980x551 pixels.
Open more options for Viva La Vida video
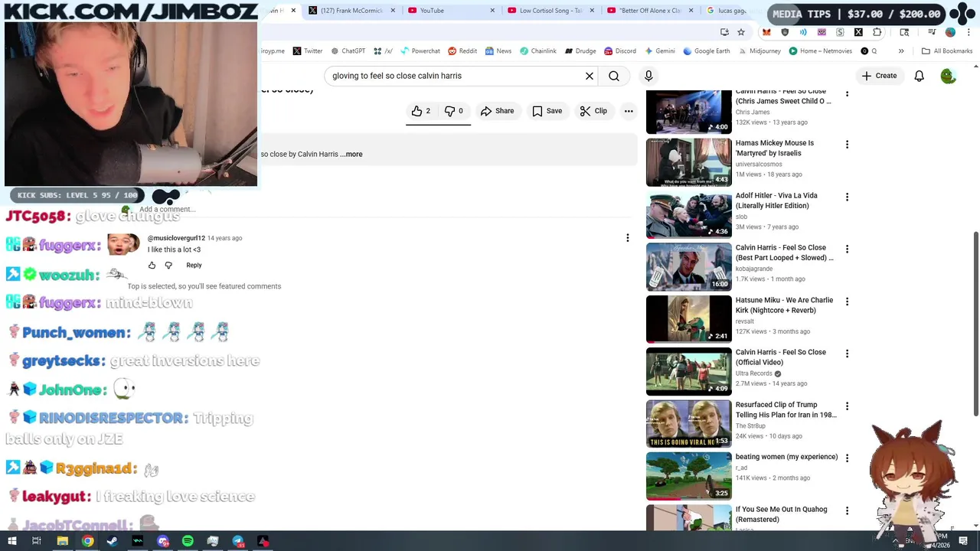(847, 197)
